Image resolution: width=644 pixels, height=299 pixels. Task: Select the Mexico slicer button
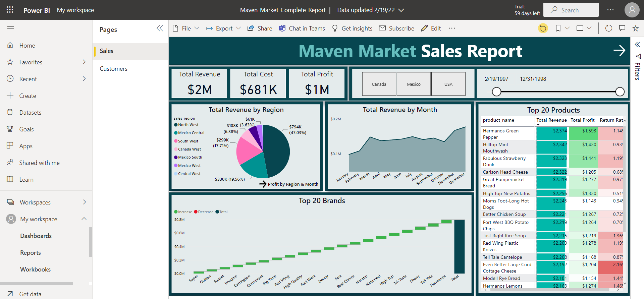(x=414, y=84)
